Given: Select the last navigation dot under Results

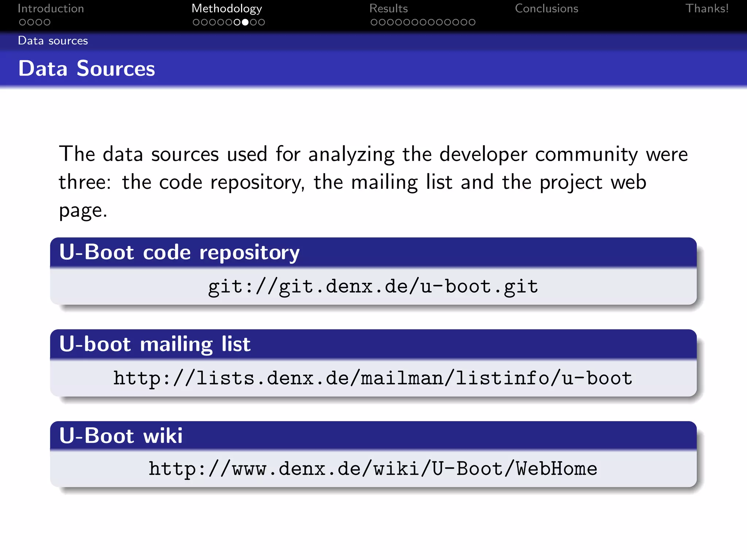Looking at the screenshot, I should tap(472, 22).
